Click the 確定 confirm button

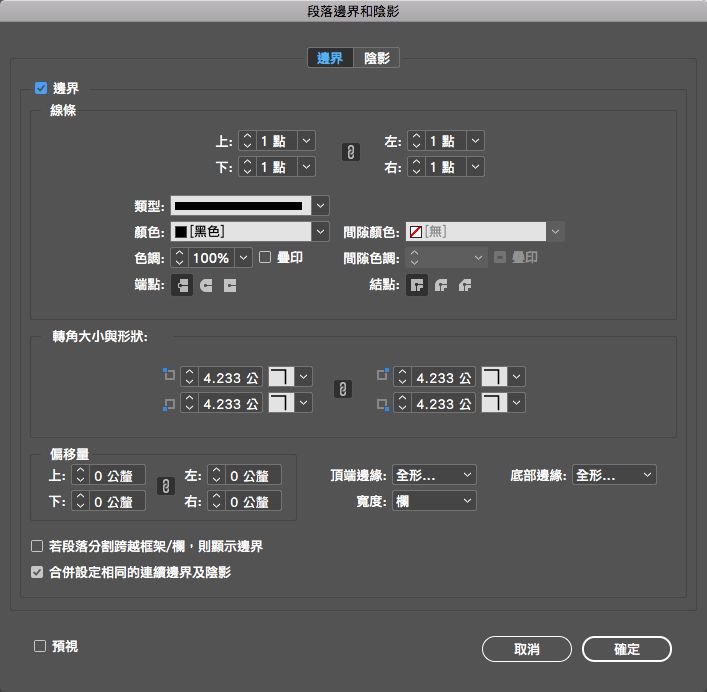tap(627, 649)
